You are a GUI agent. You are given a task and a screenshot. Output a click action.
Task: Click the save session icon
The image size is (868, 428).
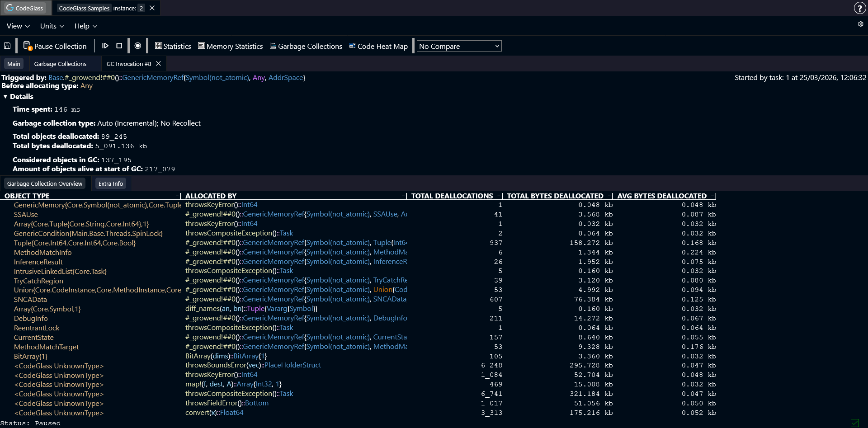click(7, 46)
